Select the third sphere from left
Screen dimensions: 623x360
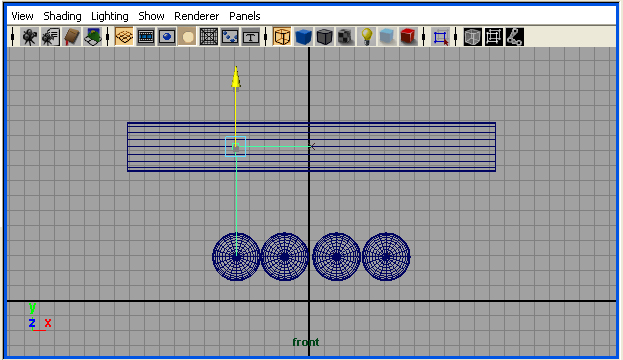(x=337, y=257)
